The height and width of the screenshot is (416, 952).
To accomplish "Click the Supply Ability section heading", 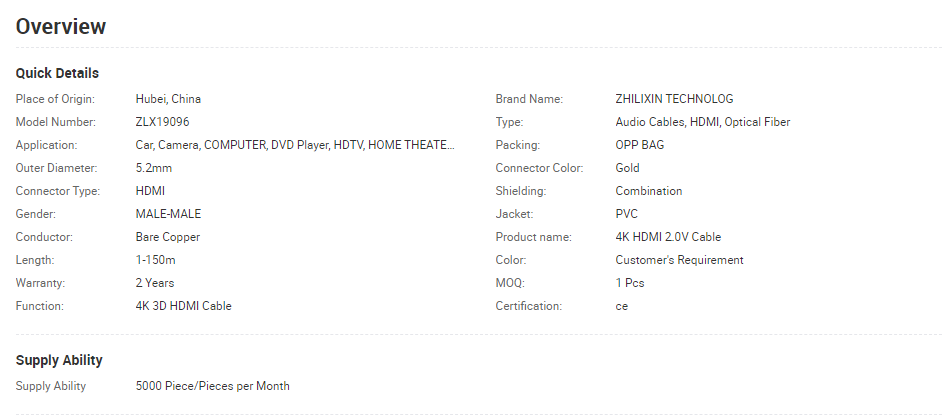I will coord(59,360).
